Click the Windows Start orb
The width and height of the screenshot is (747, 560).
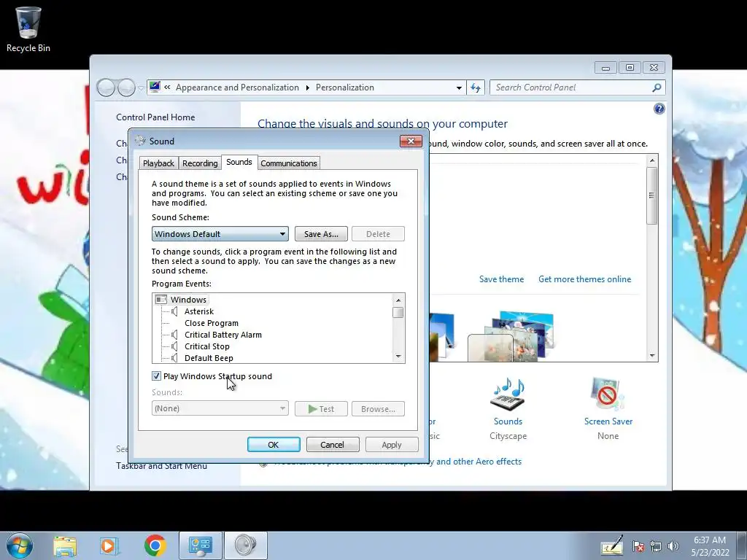[20, 545]
